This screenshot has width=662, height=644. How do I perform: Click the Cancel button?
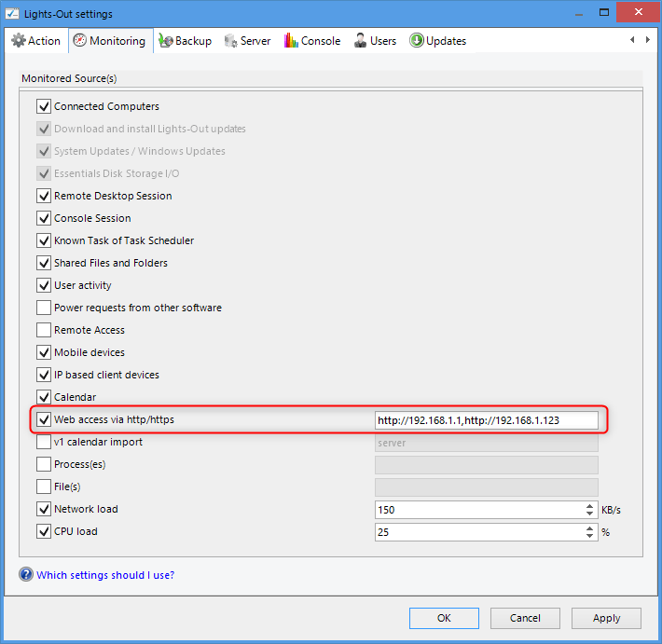point(525,618)
